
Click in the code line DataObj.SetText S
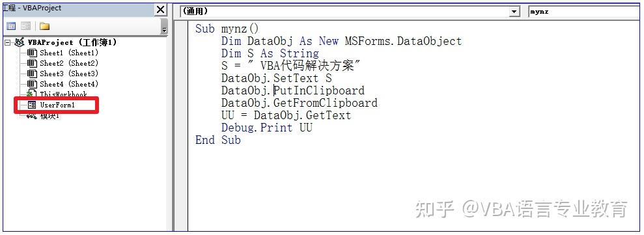coord(276,78)
